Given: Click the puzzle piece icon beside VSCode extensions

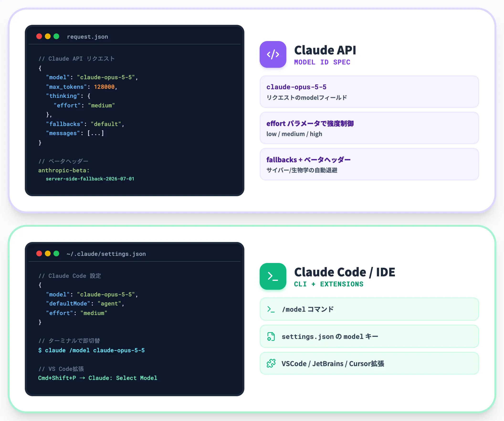Looking at the screenshot, I should pyautogui.click(x=271, y=363).
